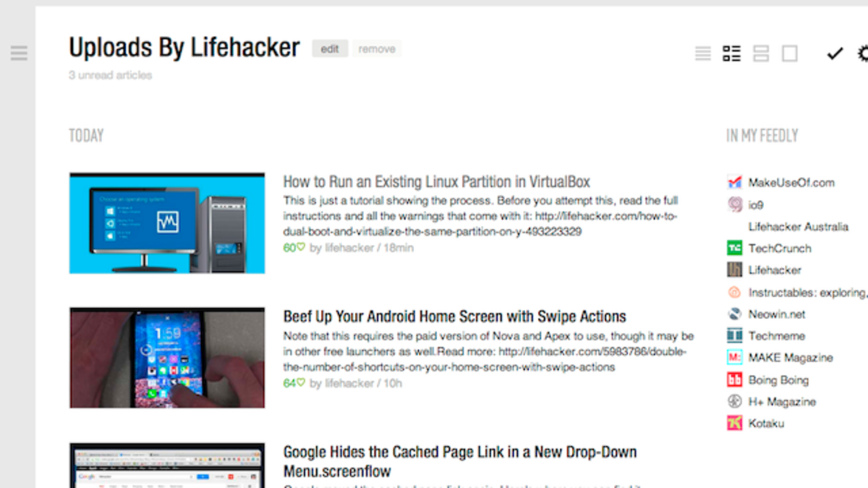Image resolution: width=868 pixels, height=488 pixels.
Task: Open the MAKE Magazine feed link
Action: click(791, 357)
